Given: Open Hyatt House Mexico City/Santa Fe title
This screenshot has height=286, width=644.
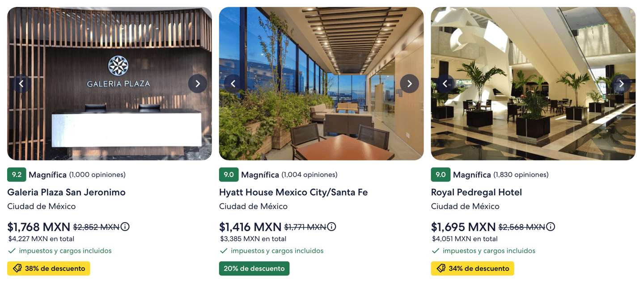Looking at the screenshot, I should 293,192.
